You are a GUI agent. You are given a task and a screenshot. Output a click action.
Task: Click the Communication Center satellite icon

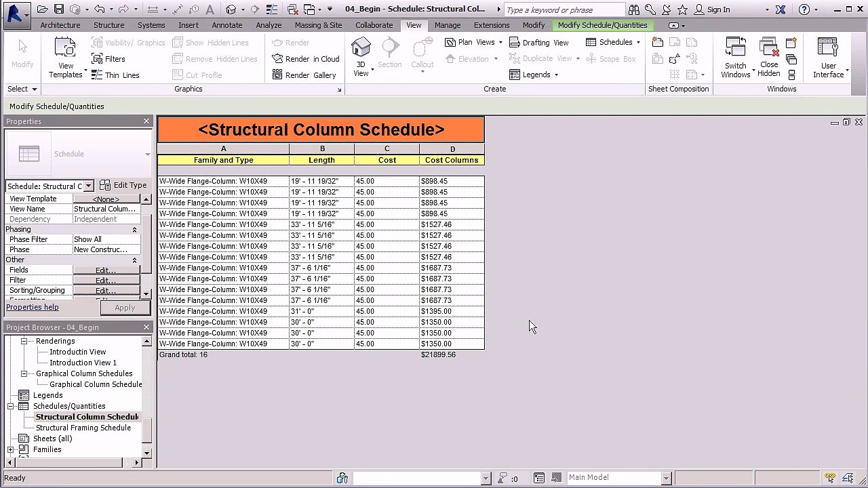click(x=666, y=9)
